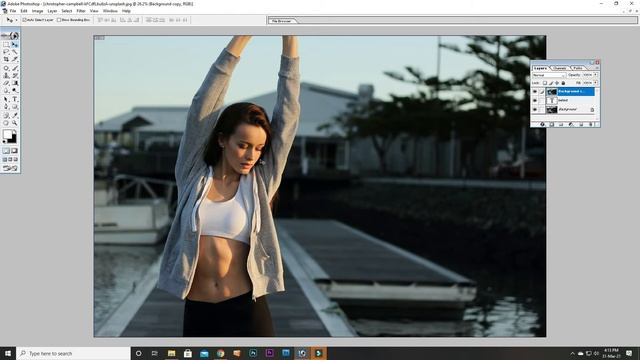The height and width of the screenshot is (360, 640).
Task: Open the File Browser tab
Action: click(282, 20)
